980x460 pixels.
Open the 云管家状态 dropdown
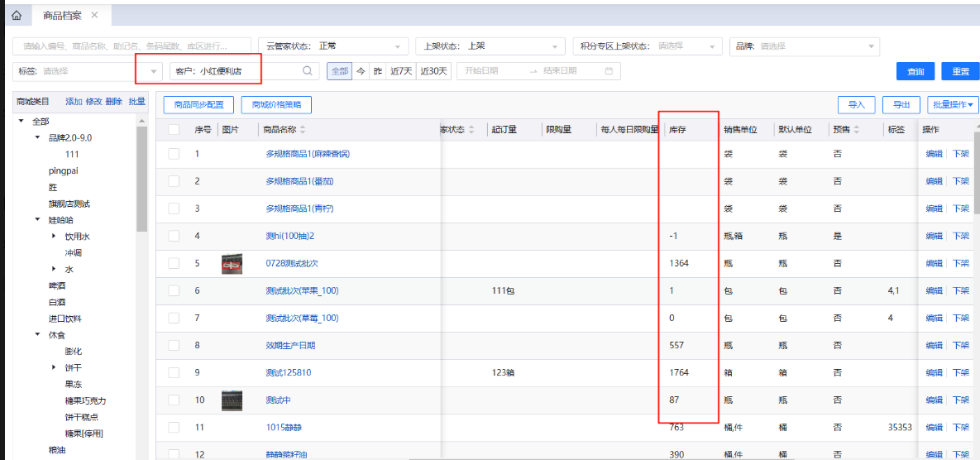(x=332, y=46)
